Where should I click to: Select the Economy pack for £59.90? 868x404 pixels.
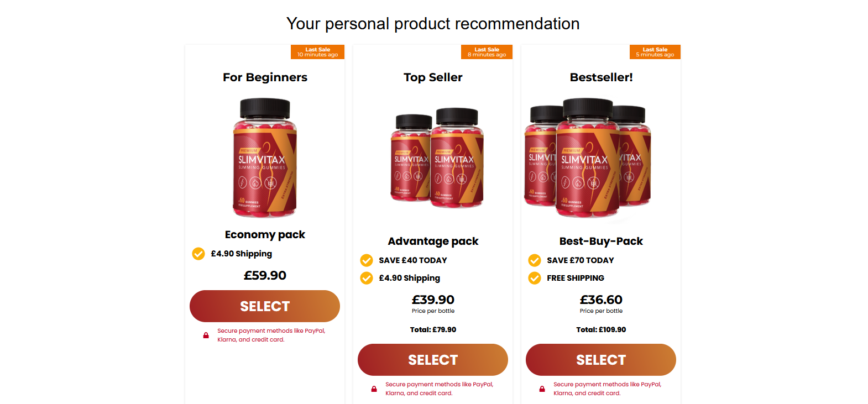coord(265,306)
